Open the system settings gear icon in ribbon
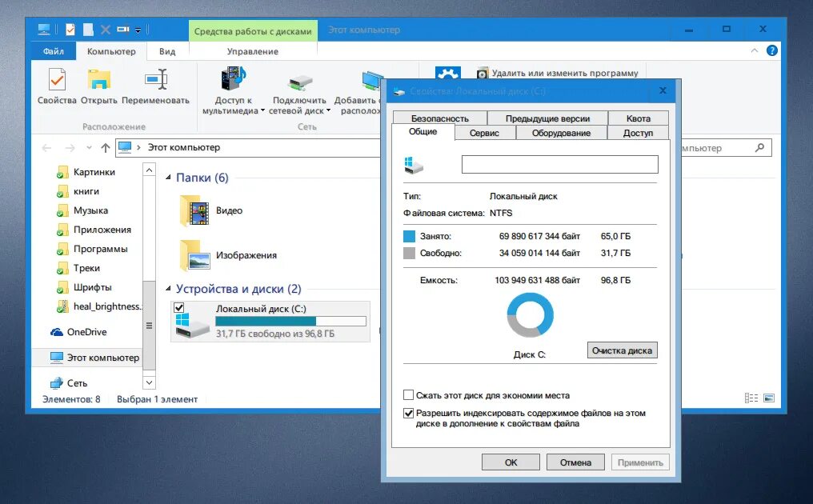The width and height of the screenshot is (813, 504). pos(447,73)
